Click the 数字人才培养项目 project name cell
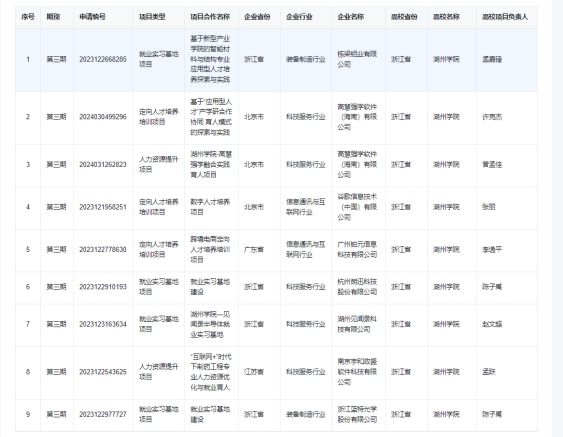The image size is (563, 437). click(210, 207)
